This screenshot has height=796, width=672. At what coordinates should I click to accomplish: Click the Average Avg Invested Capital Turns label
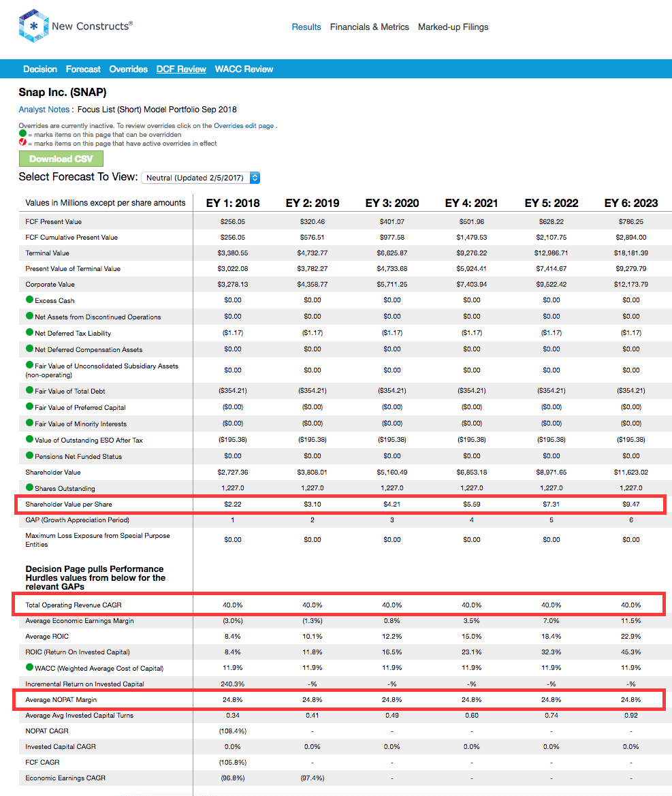80,716
